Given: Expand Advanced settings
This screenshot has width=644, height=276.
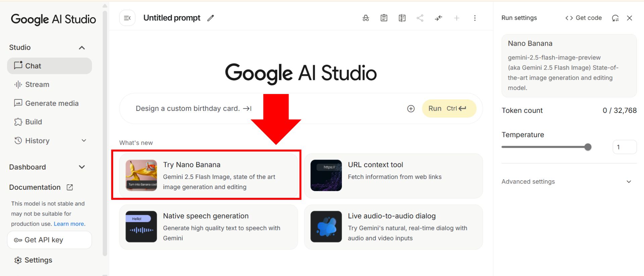Looking at the screenshot, I should coord(629,182).
